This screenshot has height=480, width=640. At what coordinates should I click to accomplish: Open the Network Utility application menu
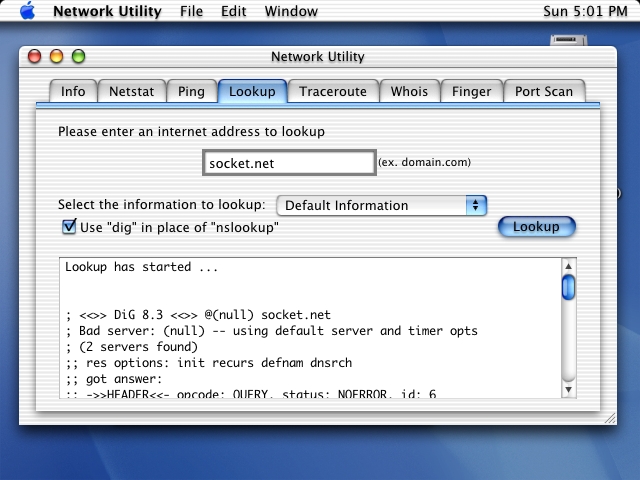[x=107, y=11]
